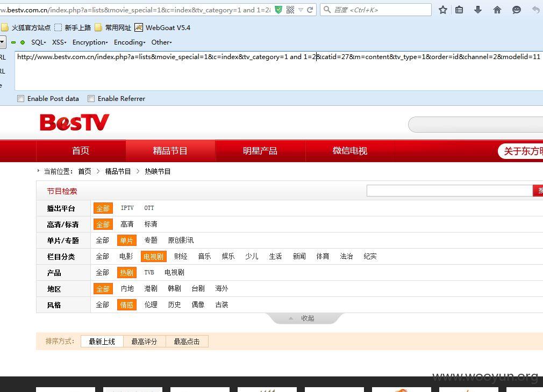Open address bar history dropdown arrow
This screenshot has width=543, height=392.
pos(301,10)
